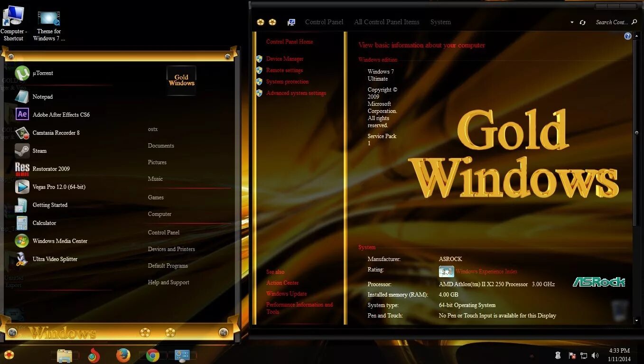
Task: Open Advanced system settings in the sidebar
Action: tap(296, 93)
